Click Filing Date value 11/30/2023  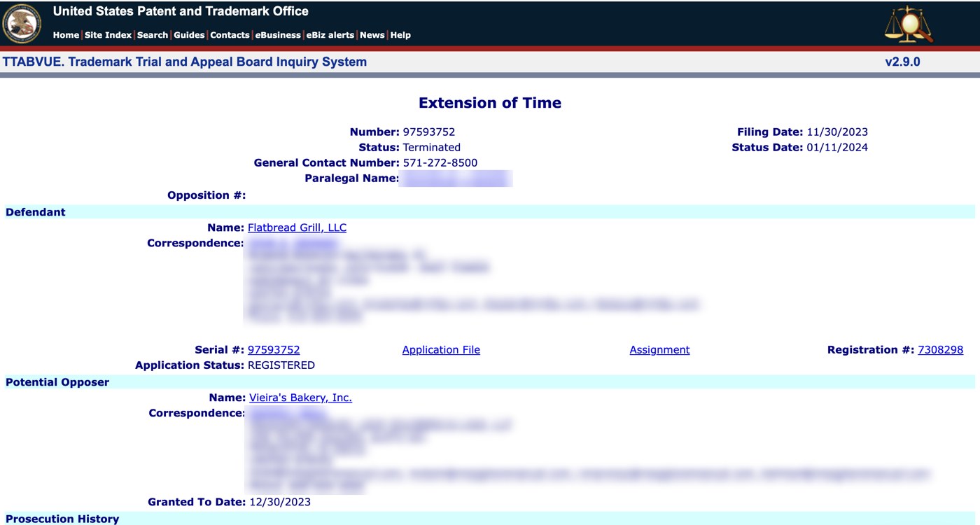coord(837,132)
